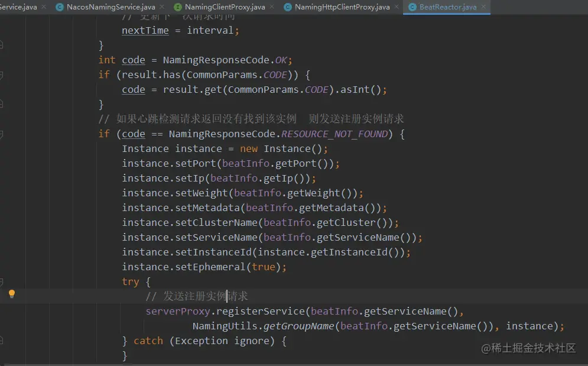Open the NamingClientProxy.java tab
Viewport: 588px width, 366px height.
tap(225, 7)
